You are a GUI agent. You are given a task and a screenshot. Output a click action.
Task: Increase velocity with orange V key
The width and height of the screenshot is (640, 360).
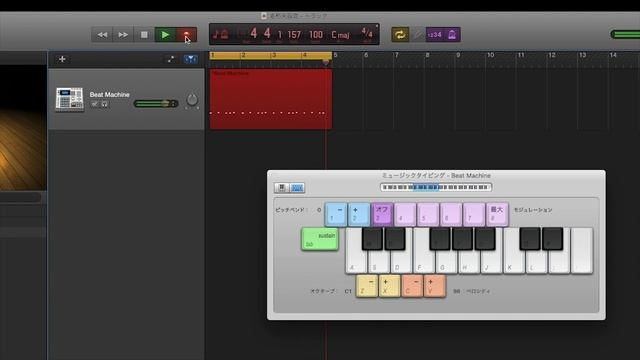coord(435,286)
